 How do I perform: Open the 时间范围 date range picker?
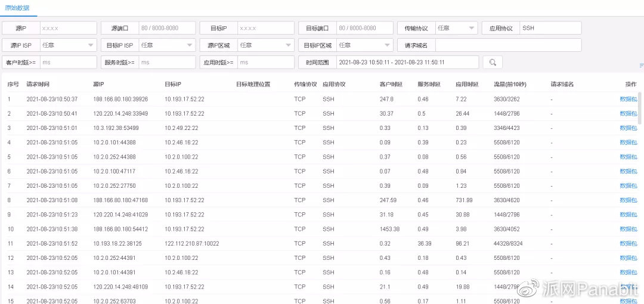(x=407, y=63)
